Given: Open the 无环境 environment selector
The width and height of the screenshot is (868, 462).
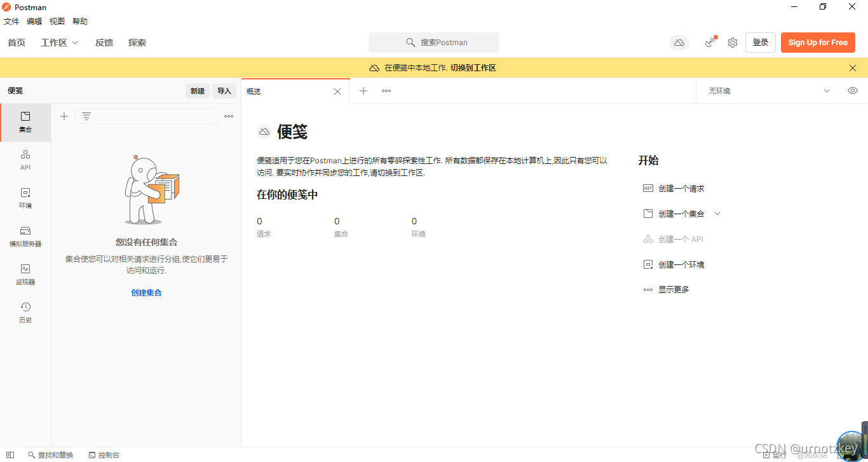Looking at the screenshot, I should click(x=770, y=91).
